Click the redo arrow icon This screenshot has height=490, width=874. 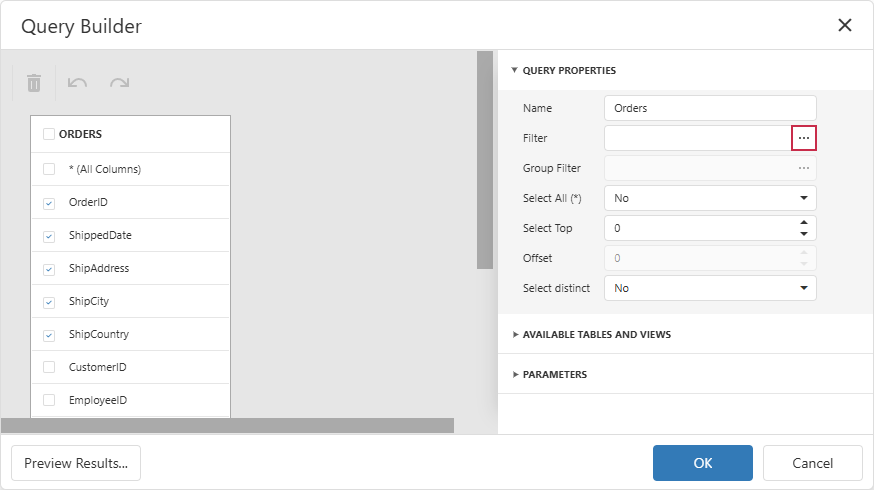click(x=119, y=83)
